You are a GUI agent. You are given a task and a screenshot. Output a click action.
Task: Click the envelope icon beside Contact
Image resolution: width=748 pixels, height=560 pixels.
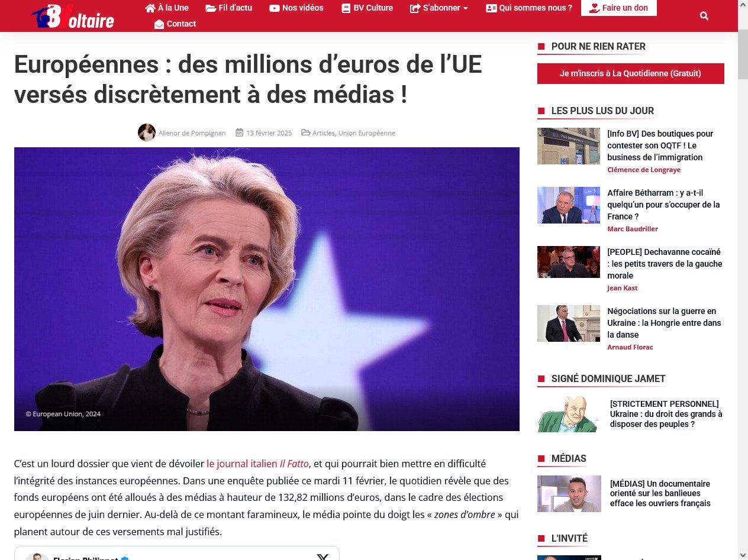coord(159,24)
